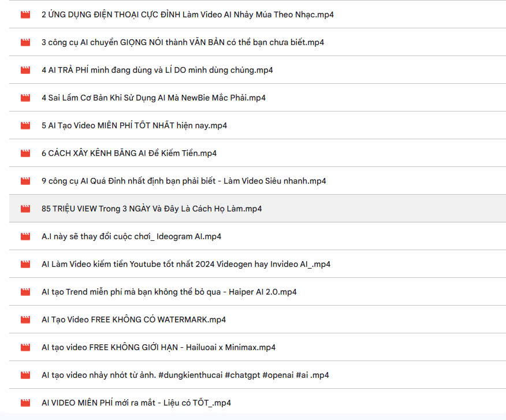Screen dimensions: 506x420
Task: Open 'AI Làm Video kiếm tiền Youtube' file
Action: point(186,265)
